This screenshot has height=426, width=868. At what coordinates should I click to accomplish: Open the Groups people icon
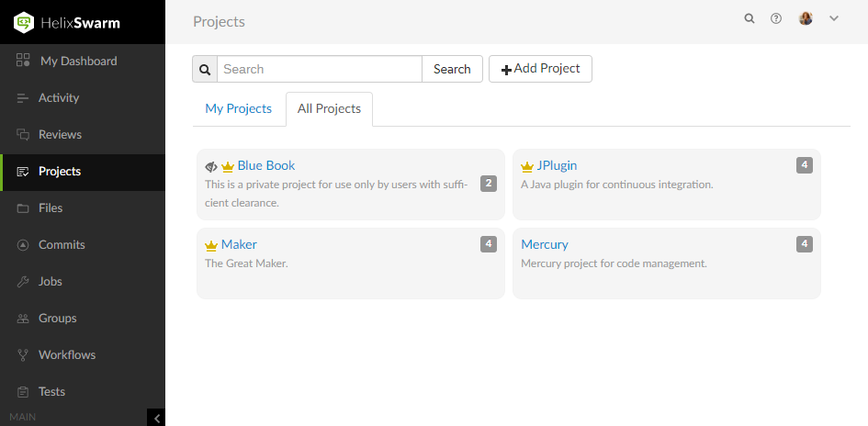[x=23, y=318]
